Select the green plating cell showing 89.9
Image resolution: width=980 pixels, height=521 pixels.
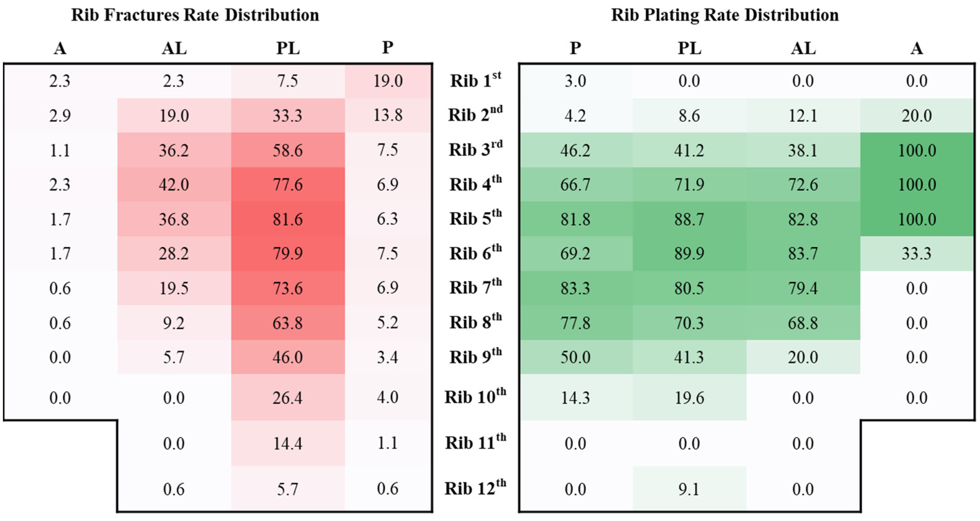click(689, 254)
